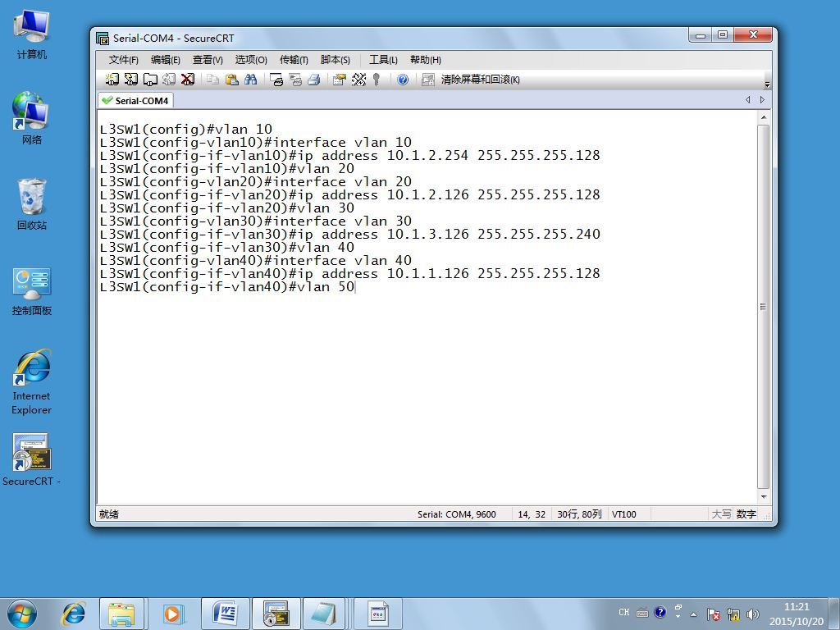
Task: Click the Print printer icon
Action: pyautogui.click(x=314, y=80)
